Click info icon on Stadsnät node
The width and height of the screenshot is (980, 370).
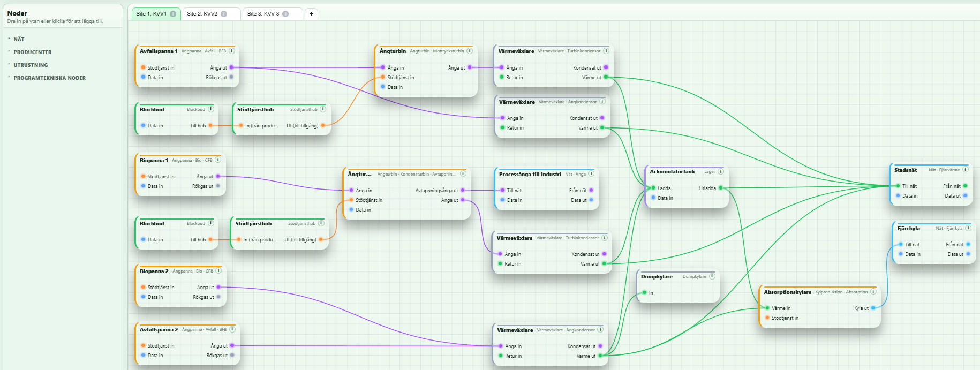pyautogui.click(x=966, y=170)
